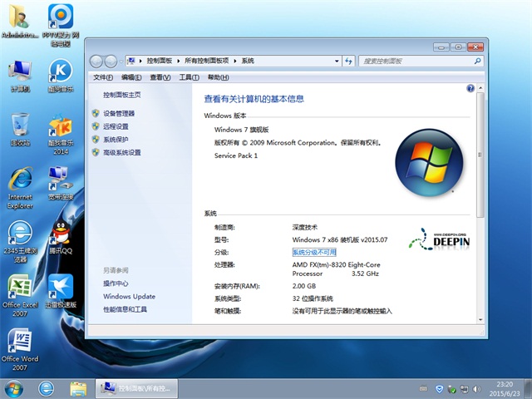Click the volume speaker tray icon
This screenshot has width=532, height=399.
[476, 389]
